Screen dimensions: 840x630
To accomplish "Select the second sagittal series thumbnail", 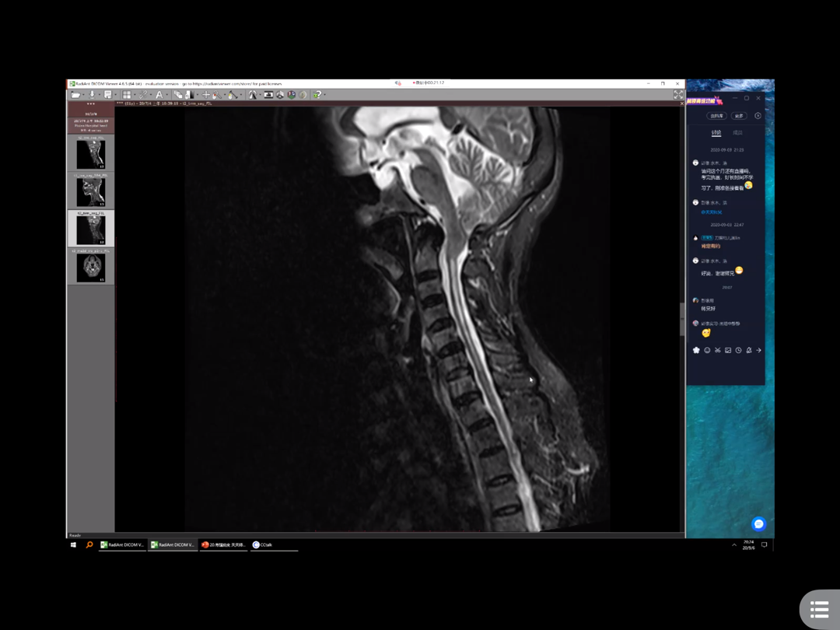I will [91, 192].
